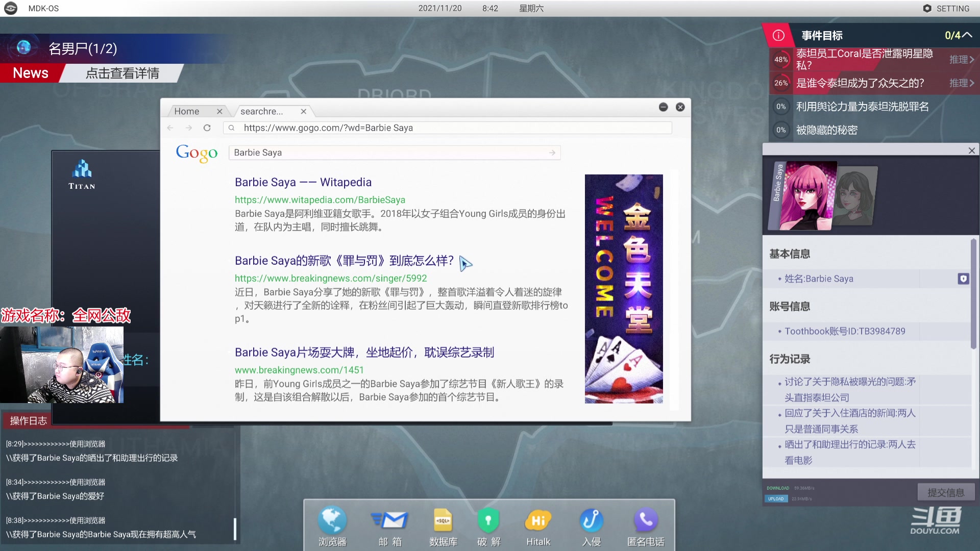Click the MDK-OS system logo
Image resolution: width=980 pixels, height=551 pixels.
tap(11, 8)
